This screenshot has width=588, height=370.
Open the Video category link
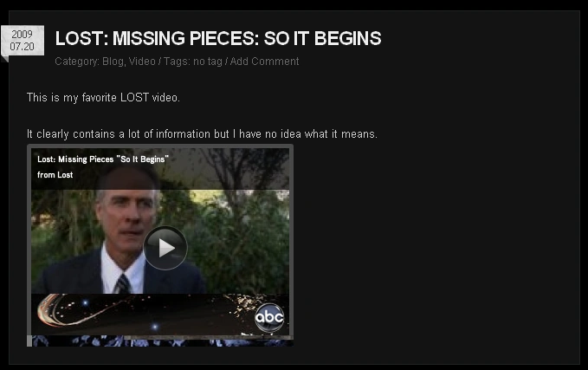142,62
